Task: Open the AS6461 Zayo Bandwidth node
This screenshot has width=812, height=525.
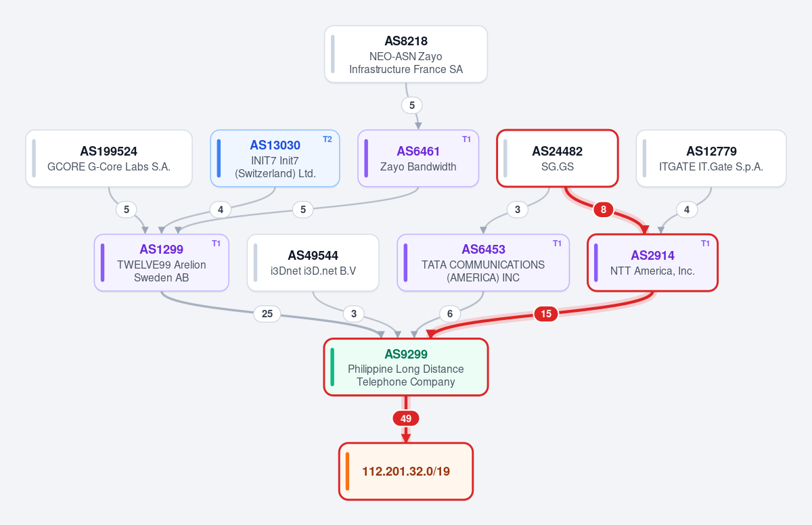Action: tap(418, 158)
